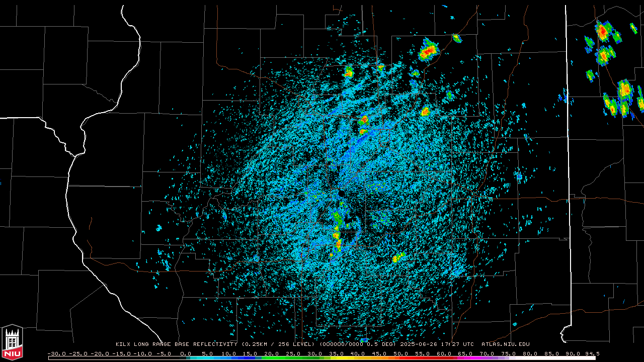Click the 0.0 label on the reflectivity scale
Screen dimensions: 644x362
(x=186, y=354)
